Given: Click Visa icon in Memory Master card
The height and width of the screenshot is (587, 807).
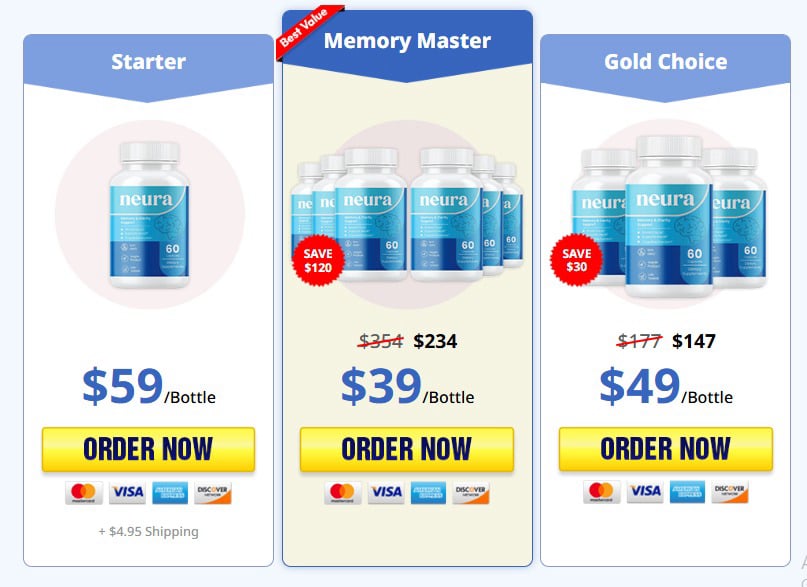Looking at the screenshot, I should 386,493.
